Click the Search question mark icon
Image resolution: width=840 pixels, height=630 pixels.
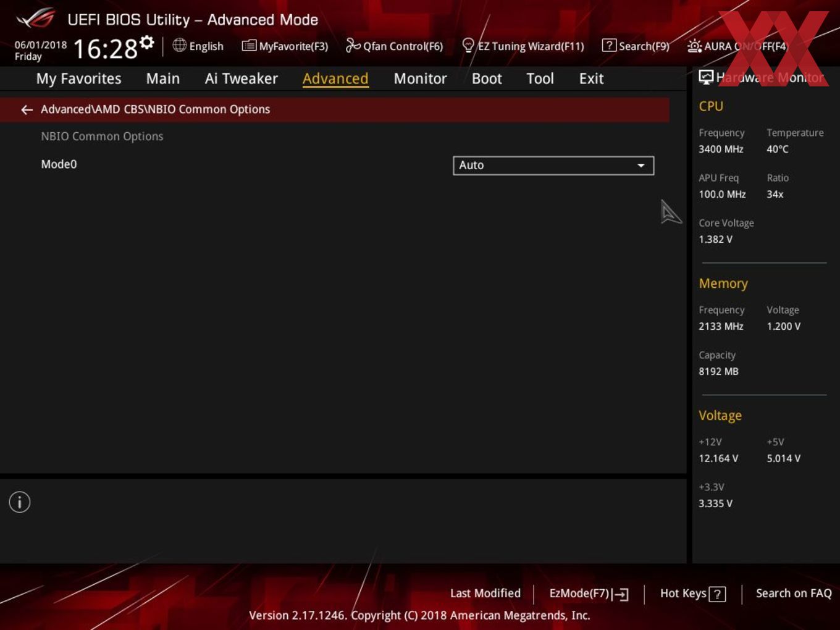(609, 45)
